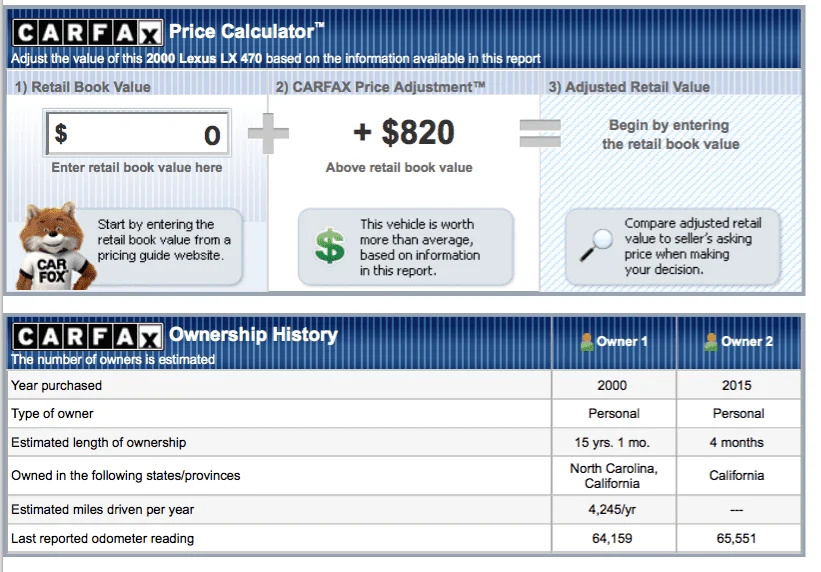The height and width of the screenshot is (572, 821).
Task: Click the +$820 price adjustment amount
Action: coord(404,132)
